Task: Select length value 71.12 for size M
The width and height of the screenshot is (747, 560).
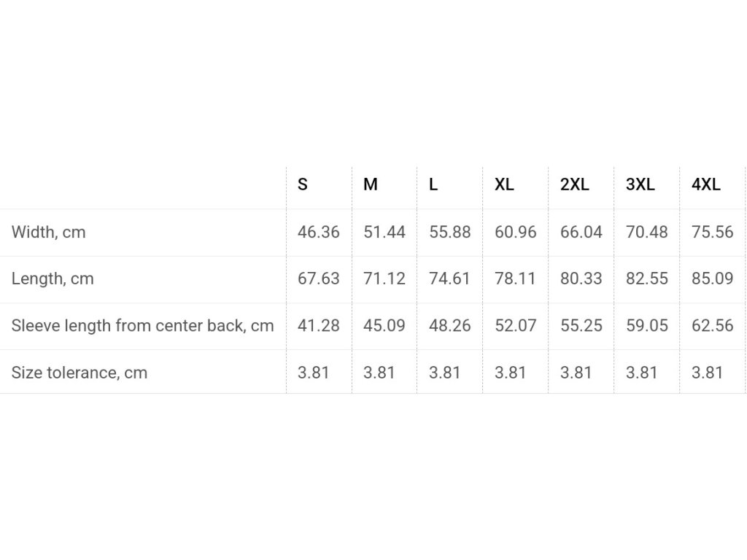Action: pyautogui.click(x=384, y=279)
